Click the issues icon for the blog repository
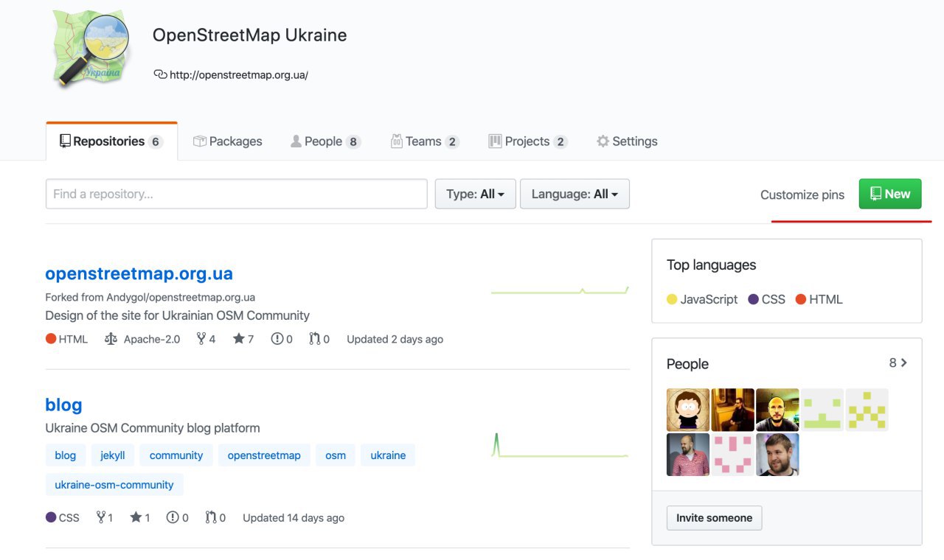The image size is (944, 560). tap(173, 517)
